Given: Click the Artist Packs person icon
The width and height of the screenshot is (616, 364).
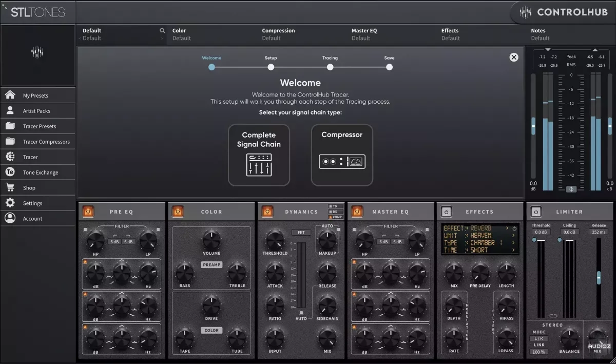Looking at the screenshot, I should [10, 110].
